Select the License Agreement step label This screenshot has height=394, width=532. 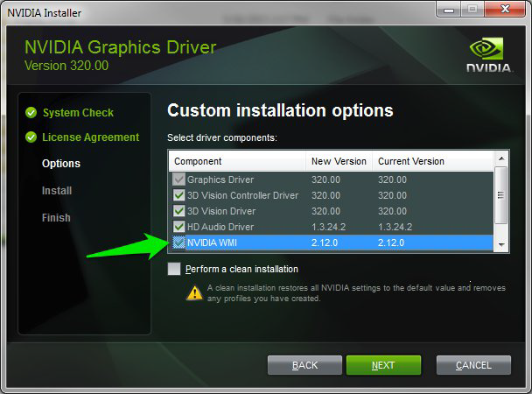[x=91, y=137]
